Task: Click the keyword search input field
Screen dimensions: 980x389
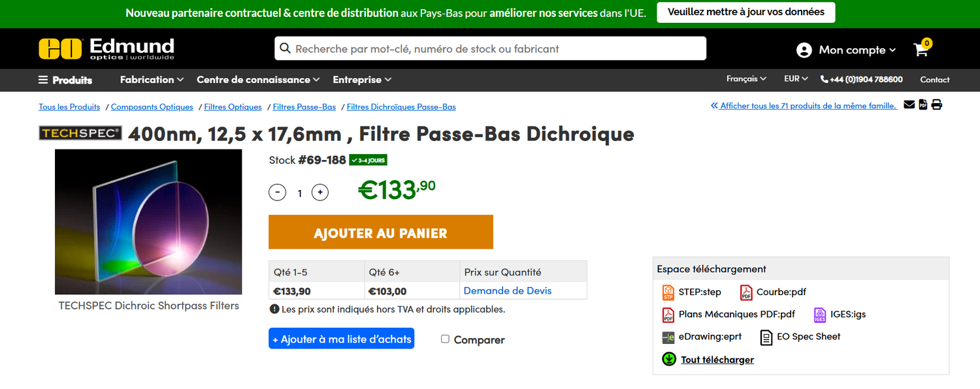Action: coord(490,49)
